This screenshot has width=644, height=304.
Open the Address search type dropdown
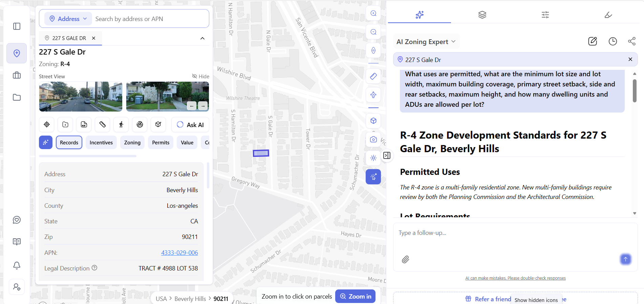click(x=68, y=19)
